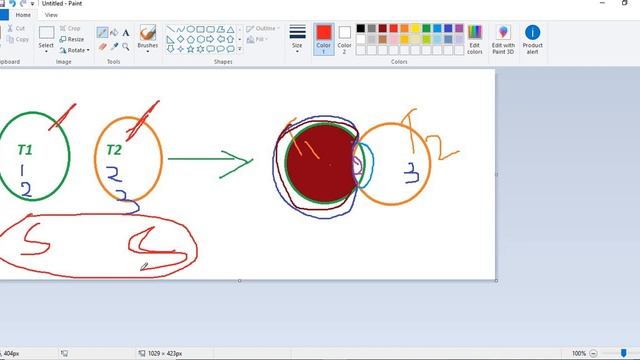Viewport: 640px width, 360px height.
Task: Select the Down arrow shape
Action: pos(171,49)
